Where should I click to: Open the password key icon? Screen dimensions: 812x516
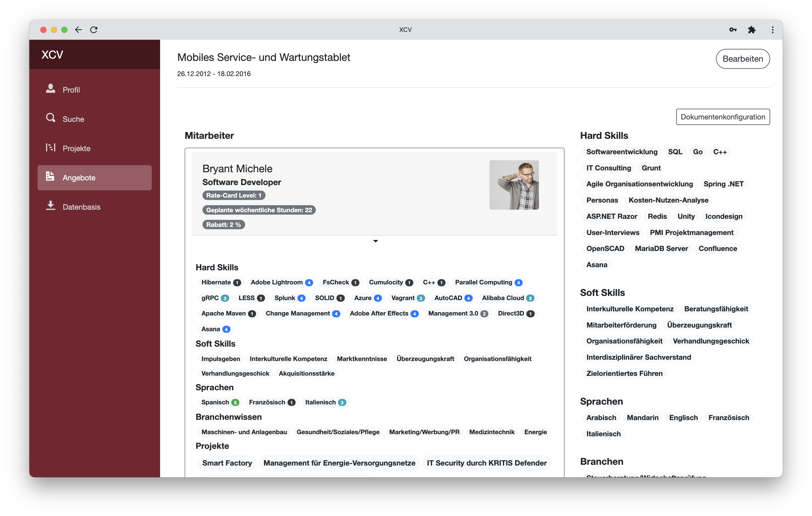click(733, 30)
